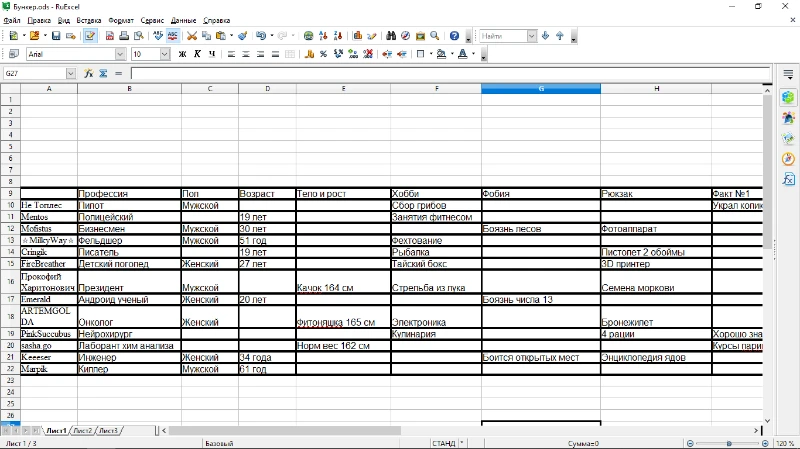Open the Данные menu
This screenshot has height=449, width=800.
(x=183, y=20)
